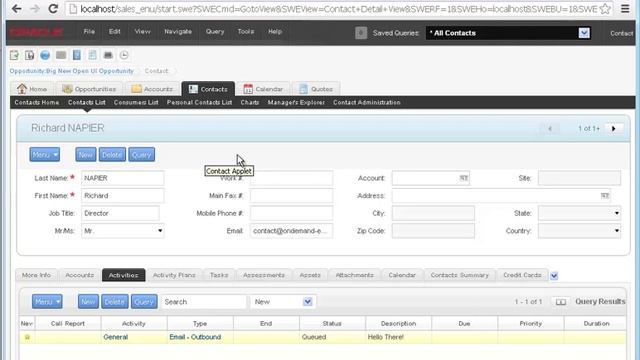Viewport: 640px width, 360px height.
Task: Switch to the Quotes screen tab
Action: [x=316, y=89]
